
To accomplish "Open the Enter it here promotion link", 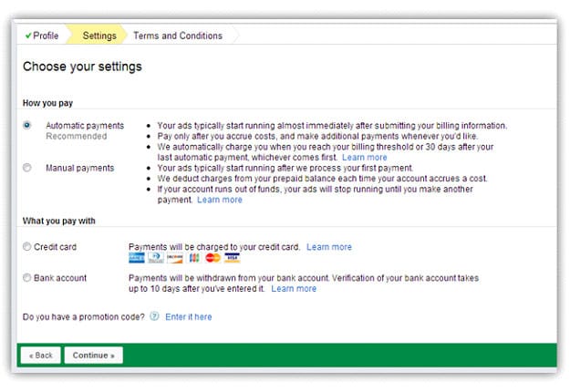I will pos(189,316).
